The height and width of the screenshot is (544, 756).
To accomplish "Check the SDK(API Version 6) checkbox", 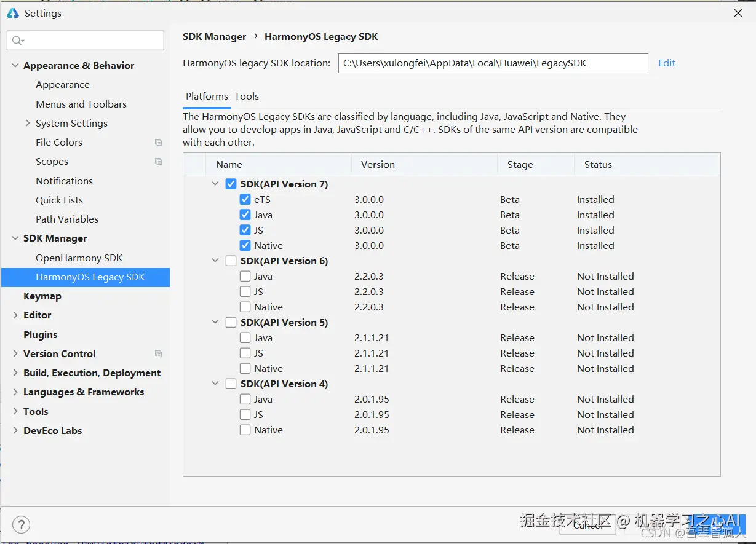I will [x=231, y=261].
